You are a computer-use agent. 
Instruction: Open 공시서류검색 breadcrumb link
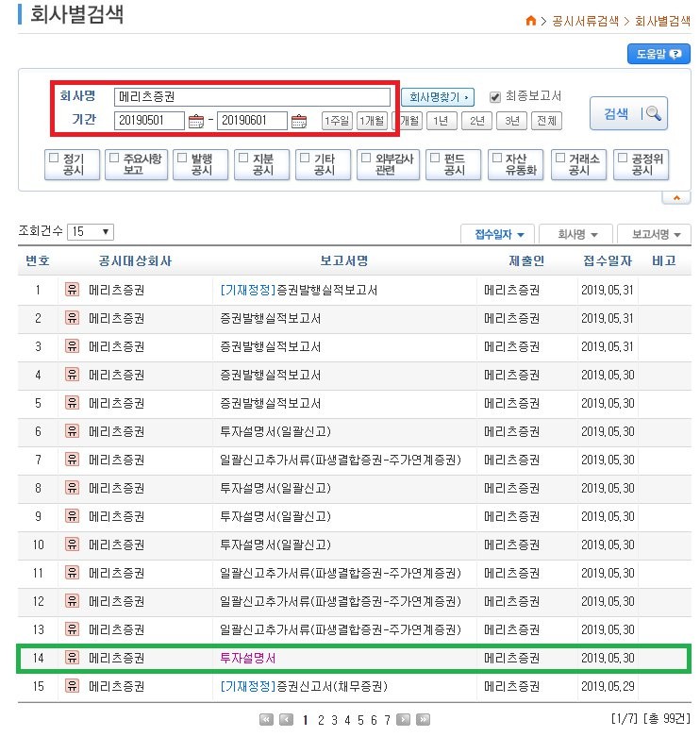point(585,21)
